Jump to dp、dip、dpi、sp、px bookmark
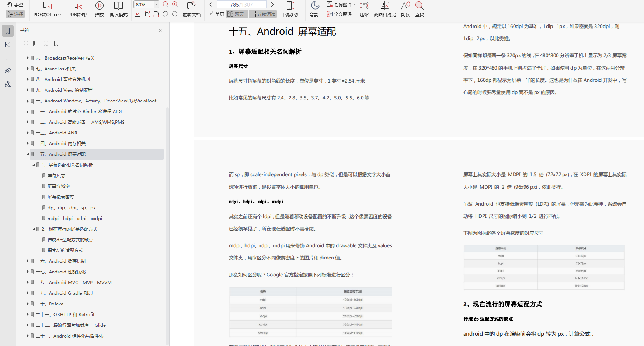This screenshot has width=644, height=346. [x=72, y=207]
